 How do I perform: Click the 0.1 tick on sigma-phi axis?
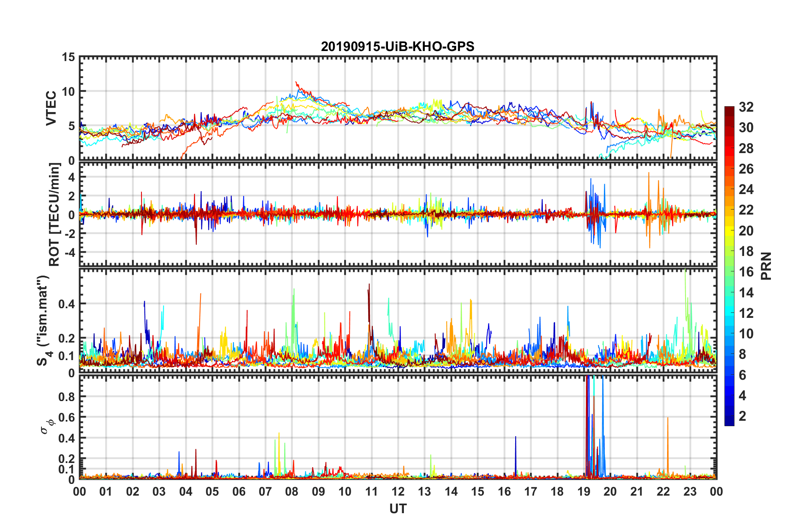[x=67, y=470]
